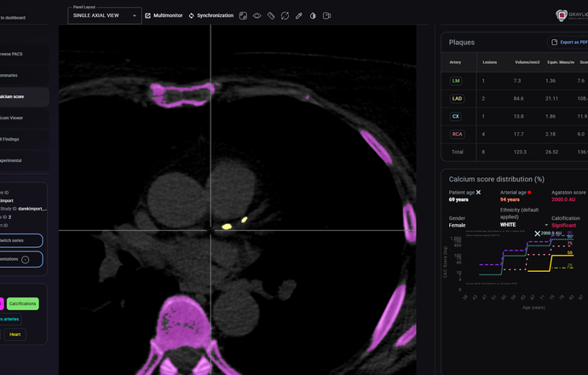
Task: Click the X marker on the chart
Action: (x=537, y=234)
